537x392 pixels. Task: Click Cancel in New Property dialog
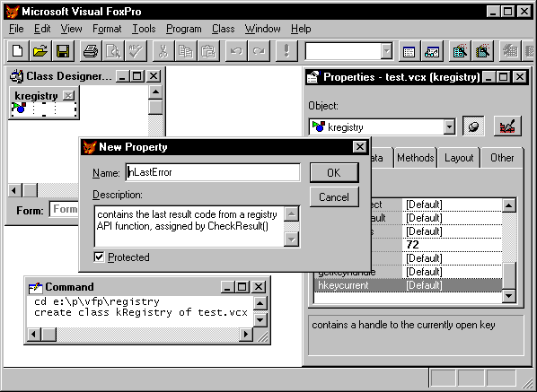tap(334, 197)
